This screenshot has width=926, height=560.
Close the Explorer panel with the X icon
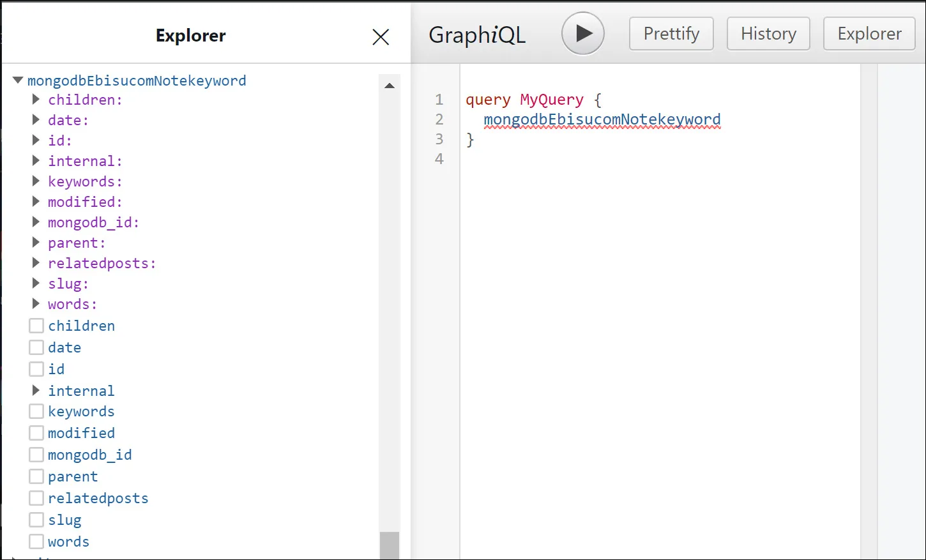381,37
